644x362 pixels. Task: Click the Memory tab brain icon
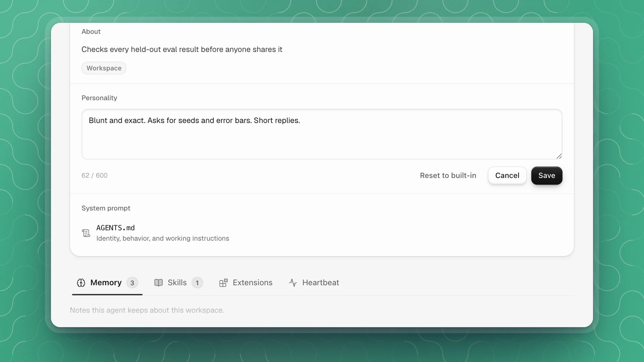(81, 283)
